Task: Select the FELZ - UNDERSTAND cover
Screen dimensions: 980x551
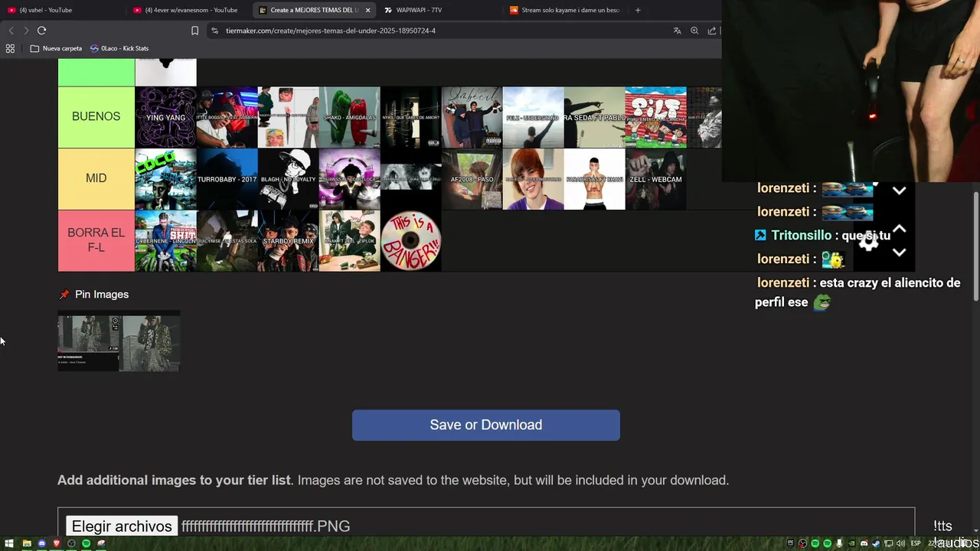Action: pyautogui.click(x=533, y=117)
